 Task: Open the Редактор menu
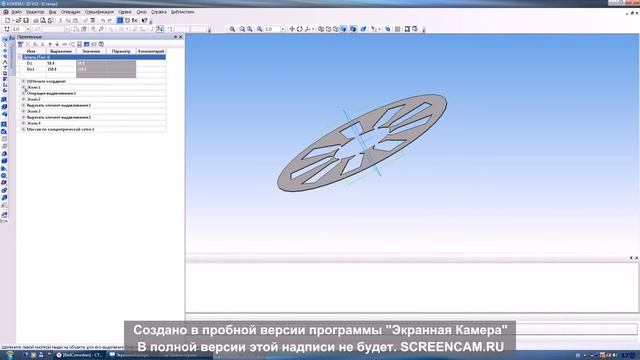35,12
